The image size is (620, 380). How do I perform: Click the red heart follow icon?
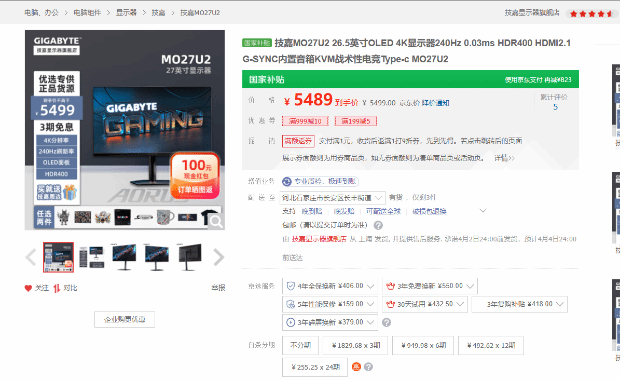[28, 288]
